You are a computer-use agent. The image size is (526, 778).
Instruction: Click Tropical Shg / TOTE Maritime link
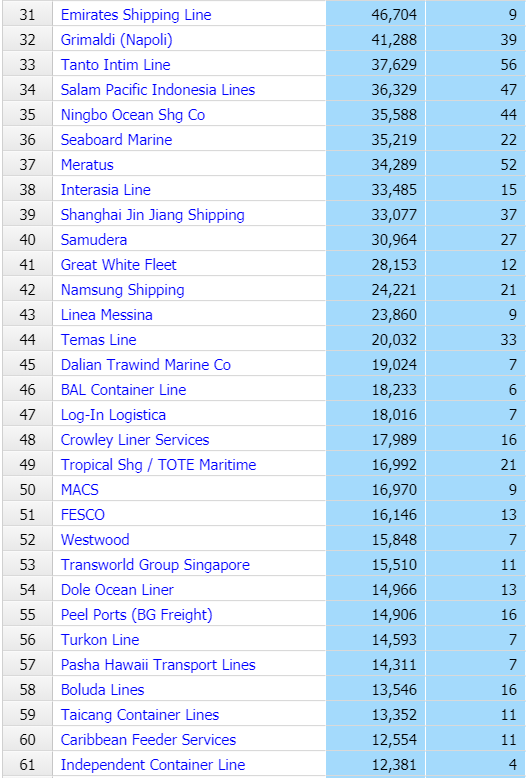tap(159, 465)
